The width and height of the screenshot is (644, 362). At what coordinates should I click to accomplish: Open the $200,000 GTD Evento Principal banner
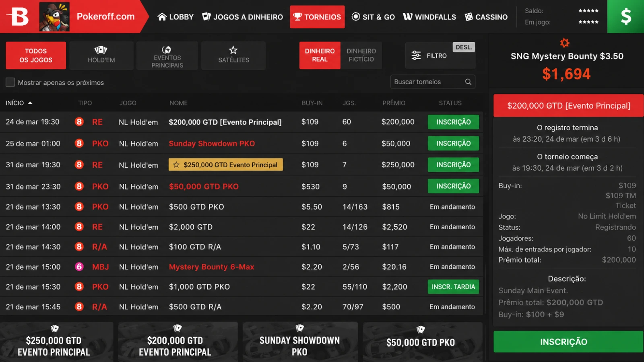178,342
